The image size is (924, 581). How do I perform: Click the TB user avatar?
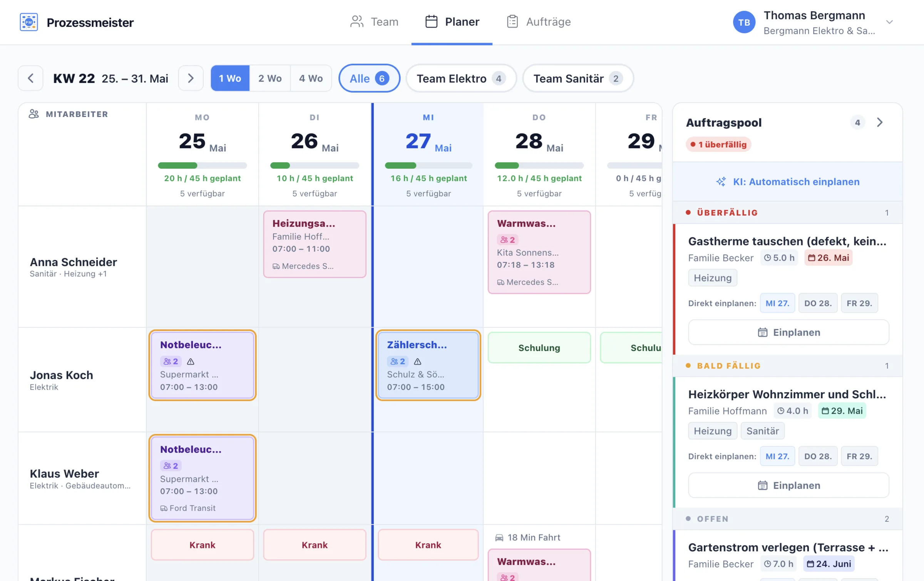744,22
